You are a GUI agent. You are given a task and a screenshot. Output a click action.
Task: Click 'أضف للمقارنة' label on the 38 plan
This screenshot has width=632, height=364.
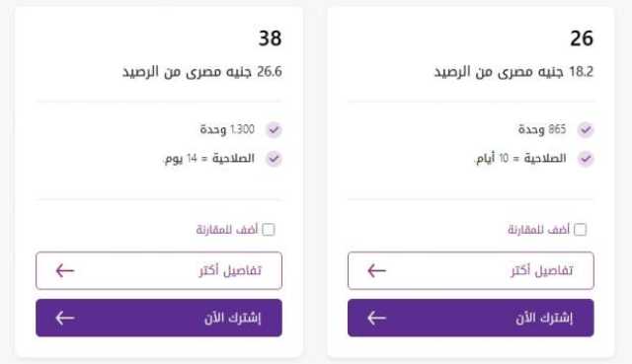pos(227,230)
